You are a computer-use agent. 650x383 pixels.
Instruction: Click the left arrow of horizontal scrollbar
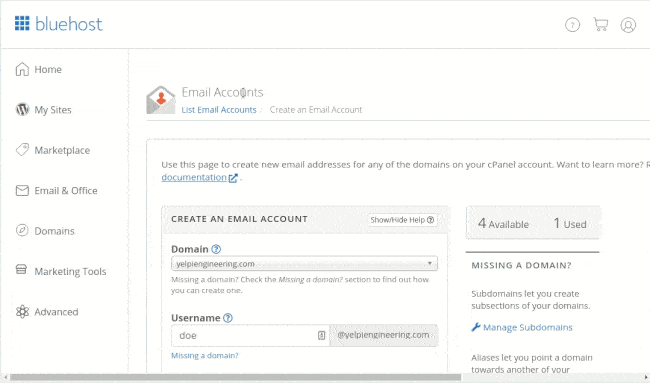tap(5, 378)
